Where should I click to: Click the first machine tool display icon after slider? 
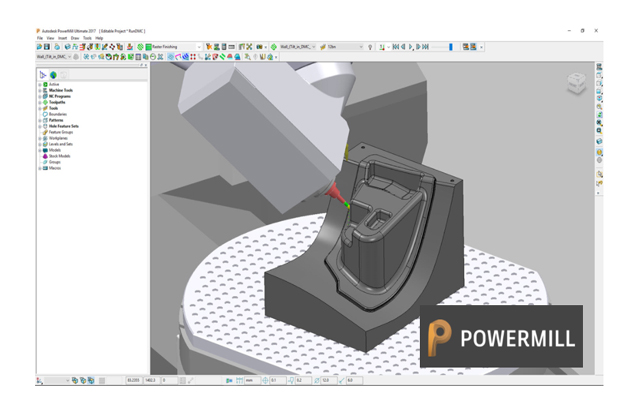(465, 47)
